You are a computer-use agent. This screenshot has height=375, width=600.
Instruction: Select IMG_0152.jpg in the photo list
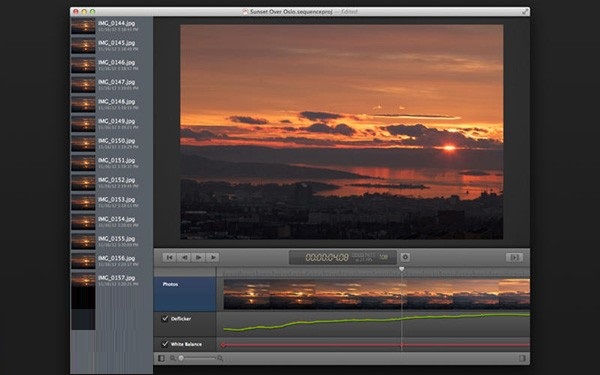(x=112, y=183)
